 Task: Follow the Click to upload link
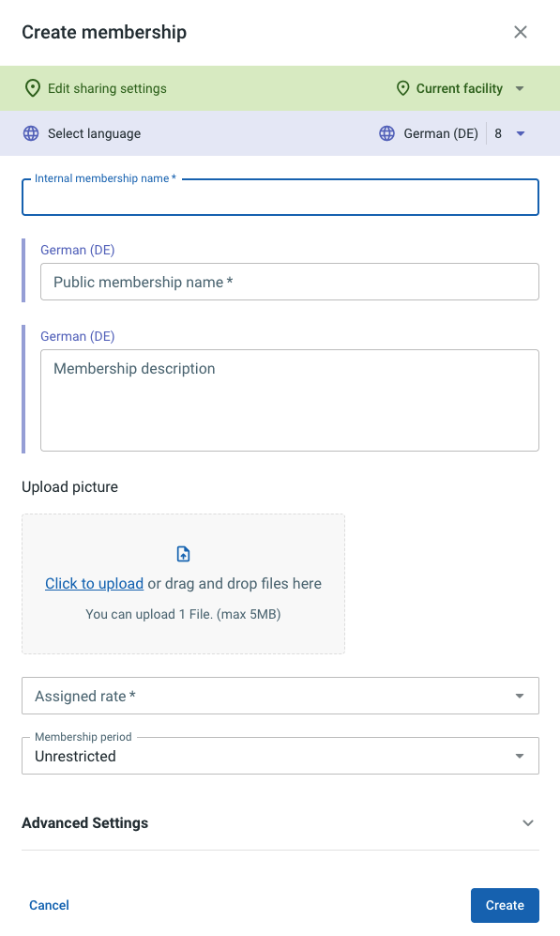(x=94, y=583)
